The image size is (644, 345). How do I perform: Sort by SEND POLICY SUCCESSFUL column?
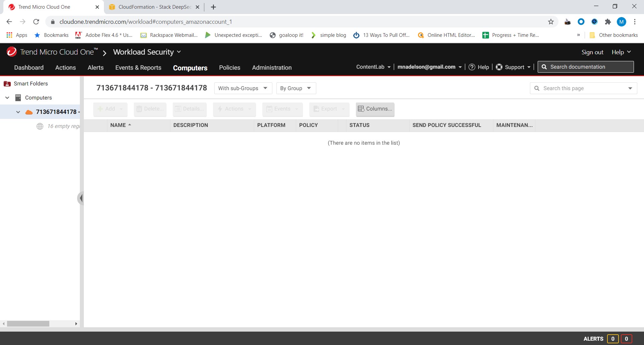[451, 125]
